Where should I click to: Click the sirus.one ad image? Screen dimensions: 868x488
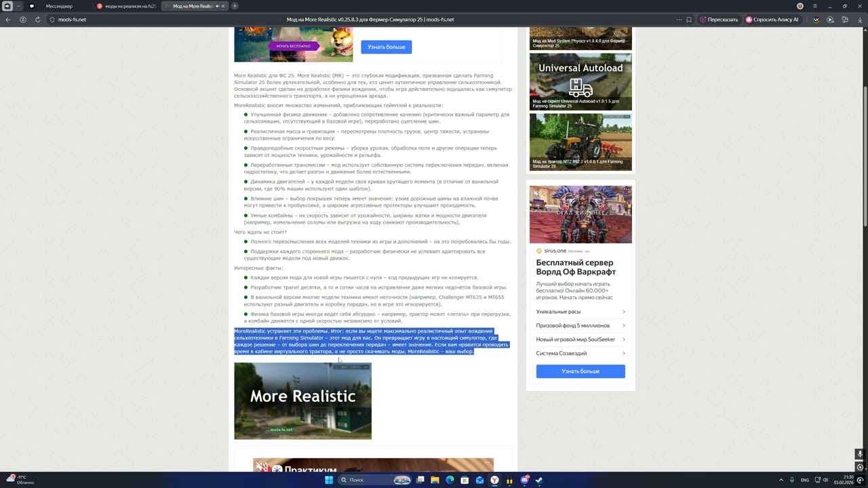pyautogui.click(x=580, y=215)
